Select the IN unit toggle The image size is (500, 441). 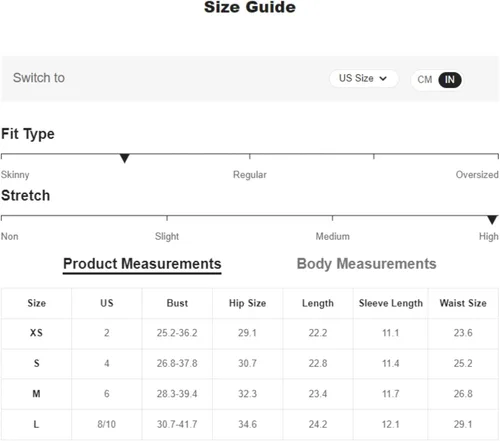450,80
